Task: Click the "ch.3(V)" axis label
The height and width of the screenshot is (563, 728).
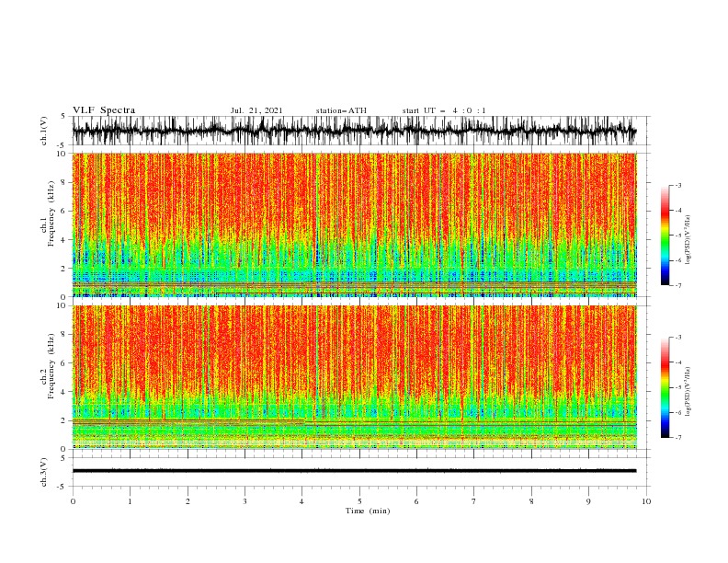Action: click(44, 472)
